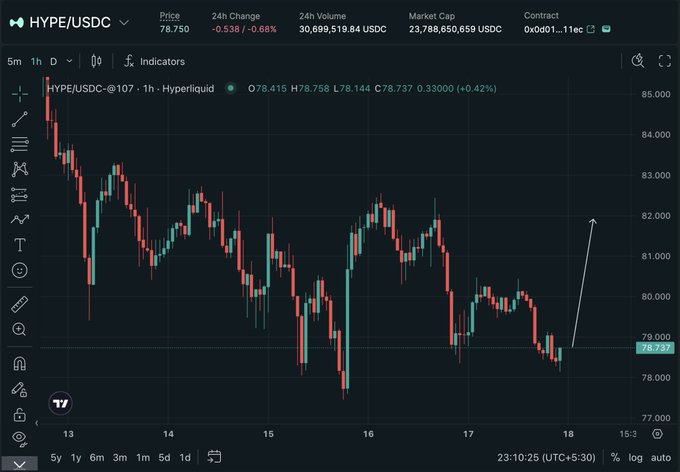The width and height of the screenshot is (680, 472).
Task: Click the small left arrow near the time axis
Action: tap(36, 423)
